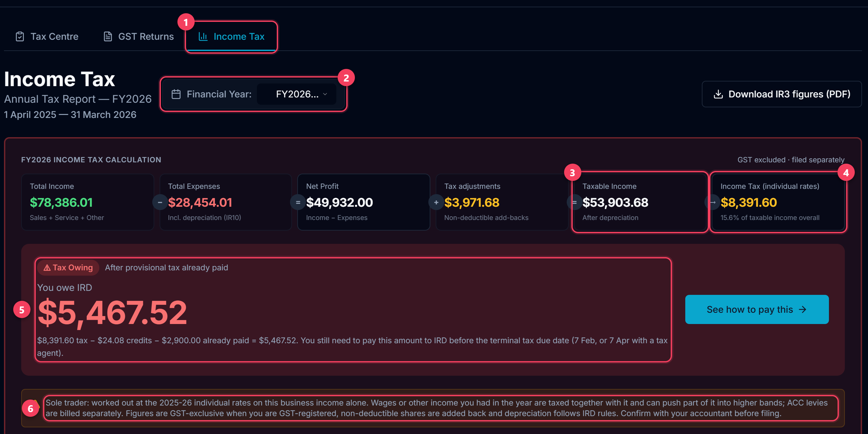Click the 'Sales + Service + Other' caption
Image resolution: width=868 pixels, height=434 pixels.
tap(67, 218)
